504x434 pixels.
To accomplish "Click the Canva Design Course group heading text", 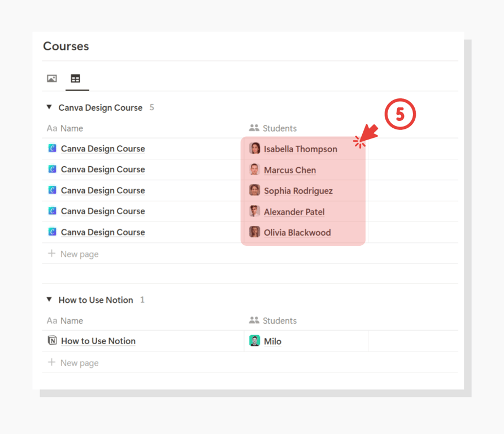I will point(100,108).
